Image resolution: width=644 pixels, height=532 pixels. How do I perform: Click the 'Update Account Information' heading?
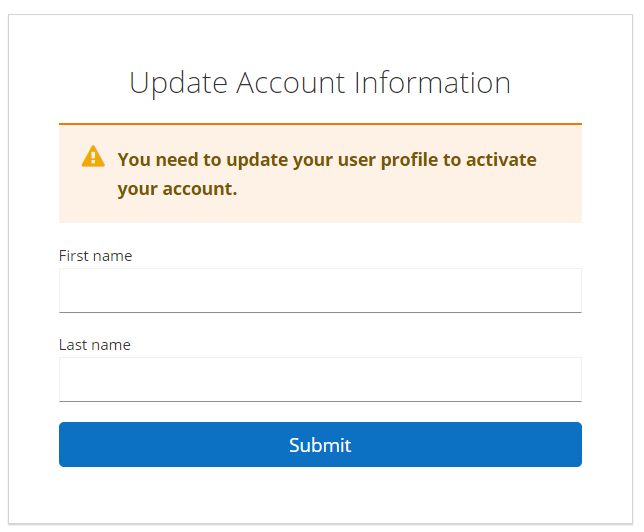(x=320, y=82)
